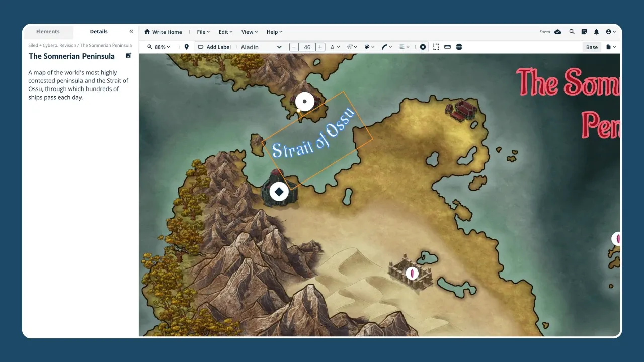This screenshot has height=362, width=644.
Task: Check notifications via the bell icon
Action: tap(596, 31)
